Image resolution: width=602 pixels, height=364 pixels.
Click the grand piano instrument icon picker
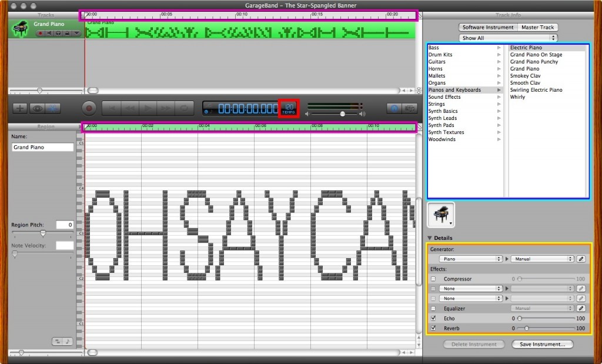pyautogui.click(x=442, y=215)
